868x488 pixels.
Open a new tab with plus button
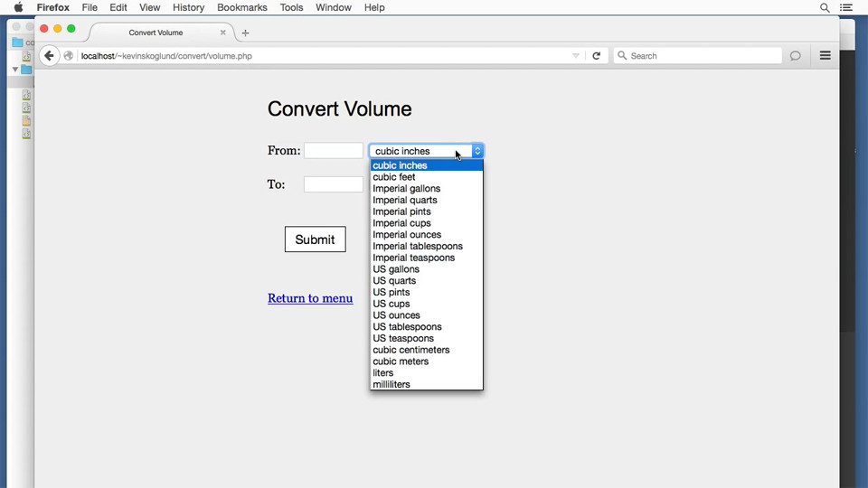pyautogui.click(x=245, y=33)
